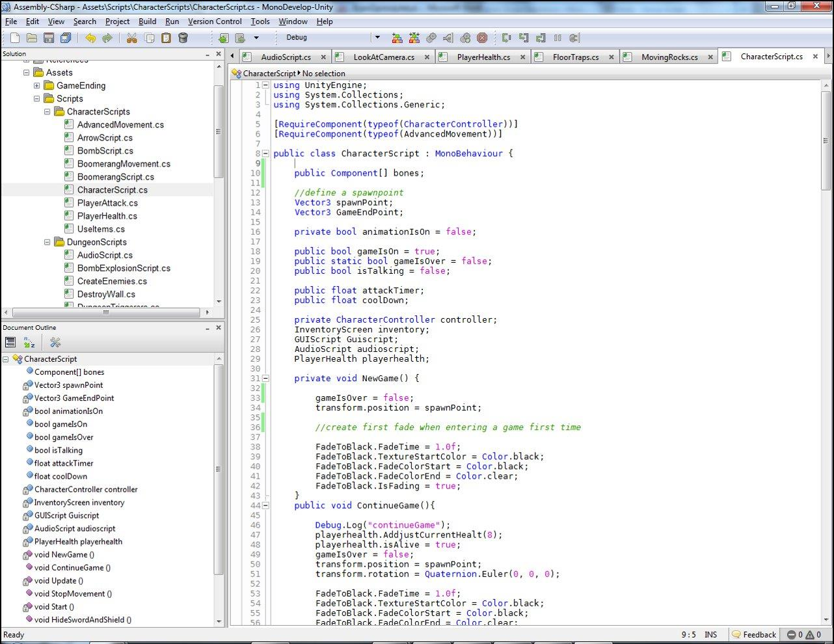Click the Step Into debug icon

524,38
